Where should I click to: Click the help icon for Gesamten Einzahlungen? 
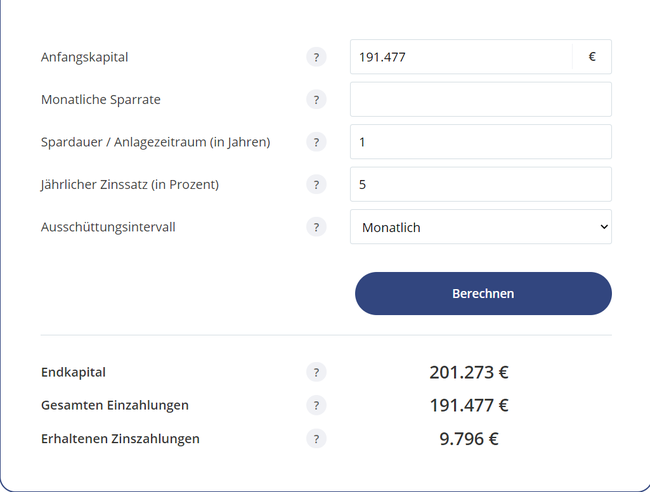point(316,405)
